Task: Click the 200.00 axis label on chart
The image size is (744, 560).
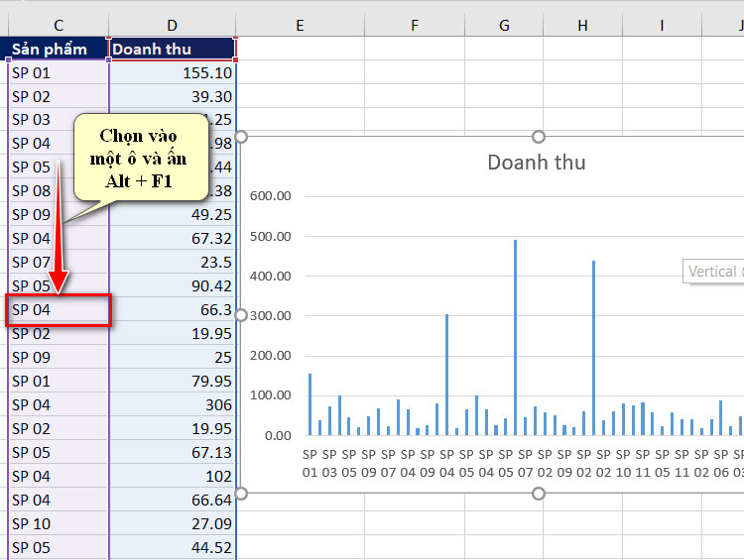Action: [x=271, y=356]
